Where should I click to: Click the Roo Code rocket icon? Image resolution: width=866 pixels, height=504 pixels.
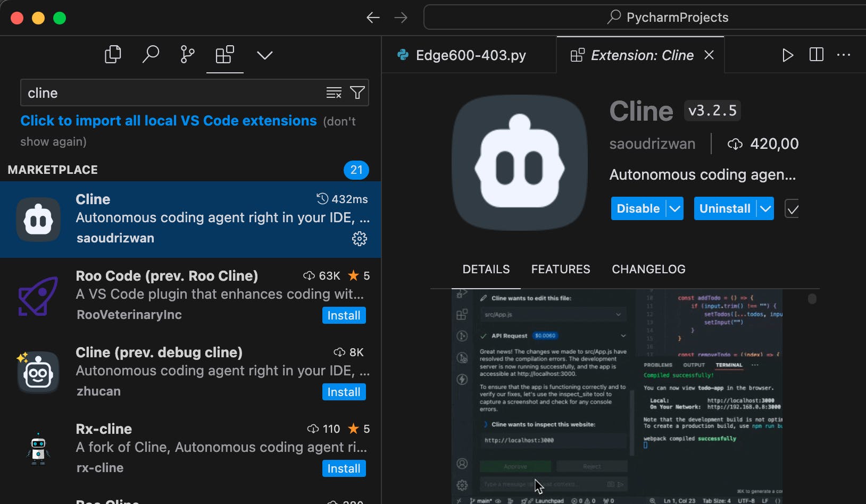click(x=38, y=296)
